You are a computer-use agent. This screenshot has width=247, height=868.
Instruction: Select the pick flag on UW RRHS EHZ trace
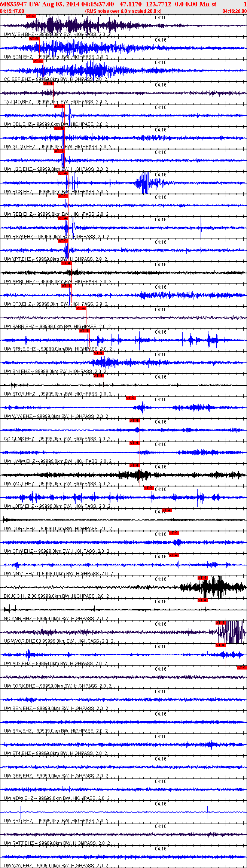[x=85, y=331]
